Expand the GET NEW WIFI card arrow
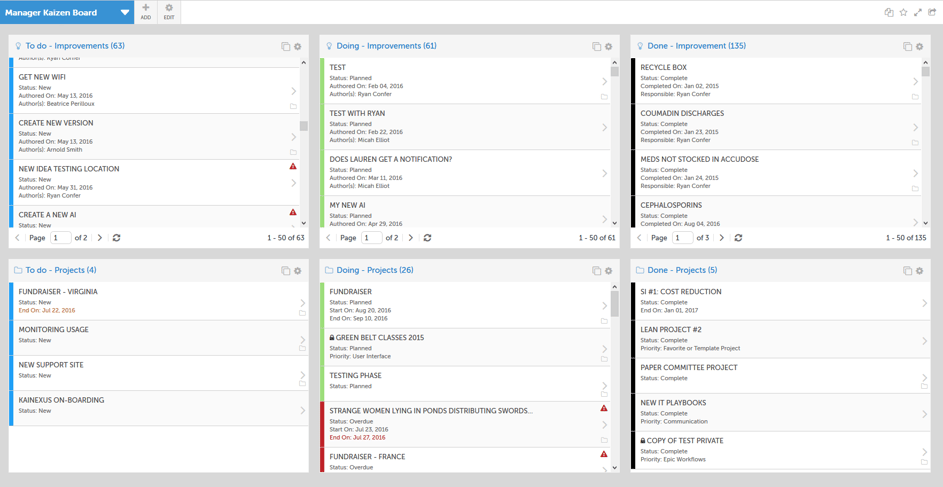The width and height of the screenshot is (943, 487). [x=293, y=91]
